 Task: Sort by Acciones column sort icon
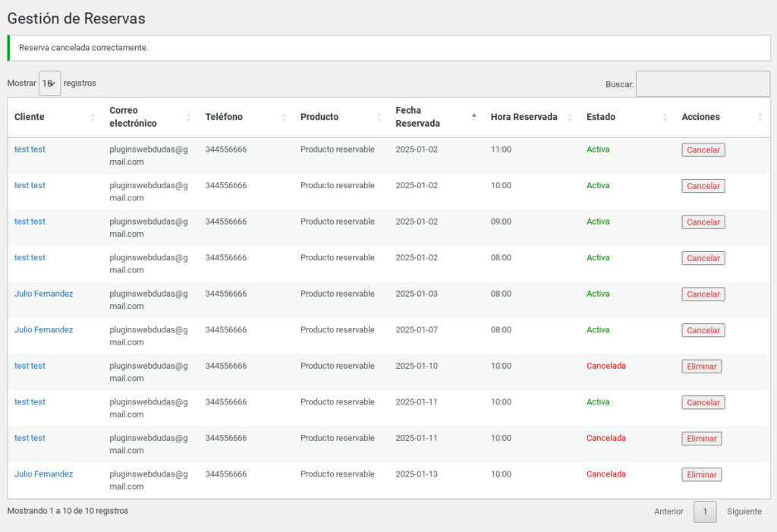[x=760, y=118]
